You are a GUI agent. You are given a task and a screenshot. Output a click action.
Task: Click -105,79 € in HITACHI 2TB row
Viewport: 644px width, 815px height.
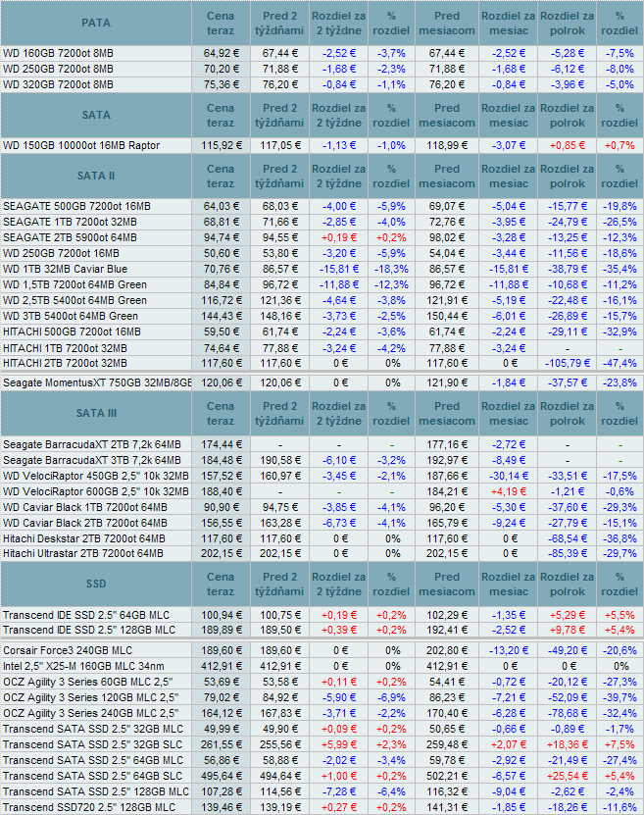[568, 363]
